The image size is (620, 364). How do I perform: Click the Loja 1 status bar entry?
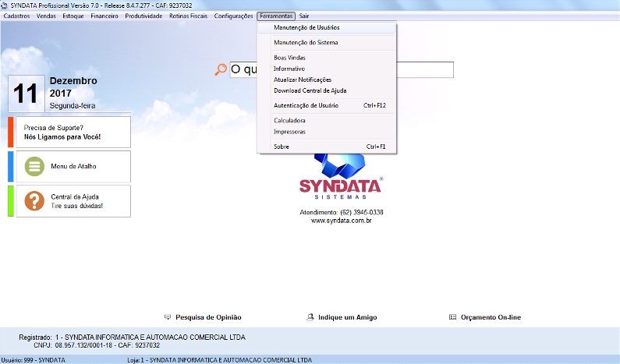pyautogui.click(x=219, y=360)
